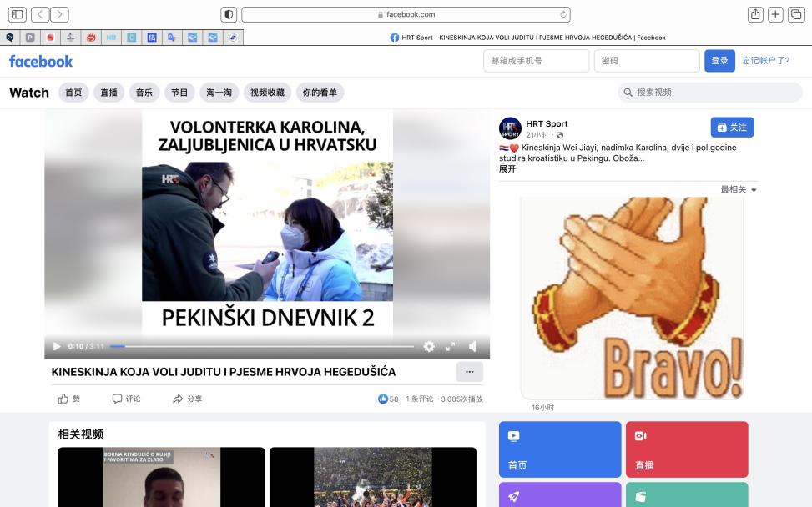This screenshot has height=507, width=812.
Task: Select the 直播 tab in Watch
Action: [x=108, y=93]
